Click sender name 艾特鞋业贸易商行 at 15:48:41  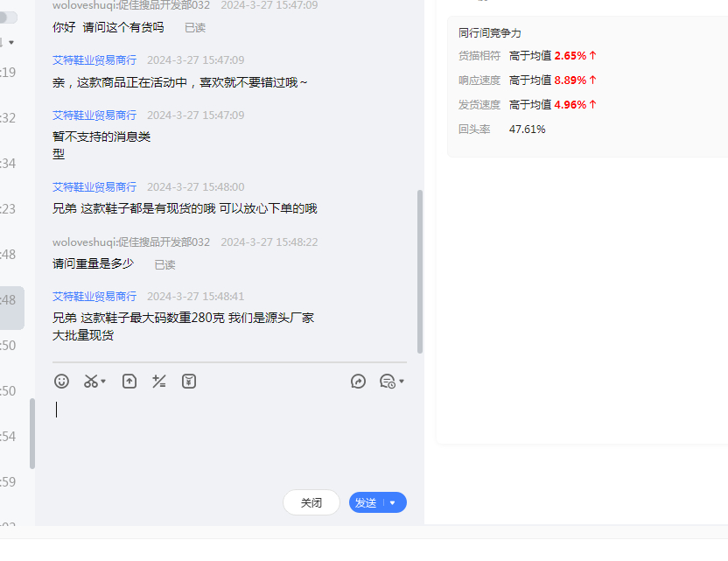click(94, 297)
